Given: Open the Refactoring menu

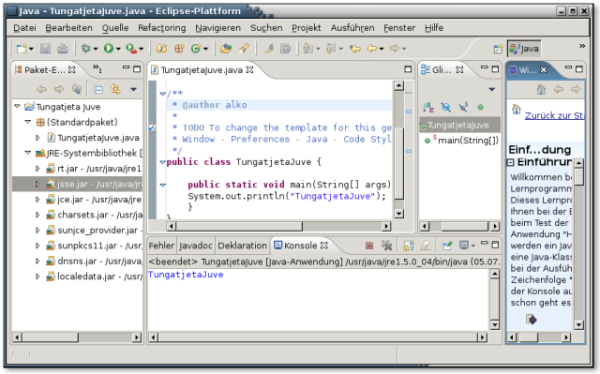Looking at the screenshot, I should pos(162,28).
